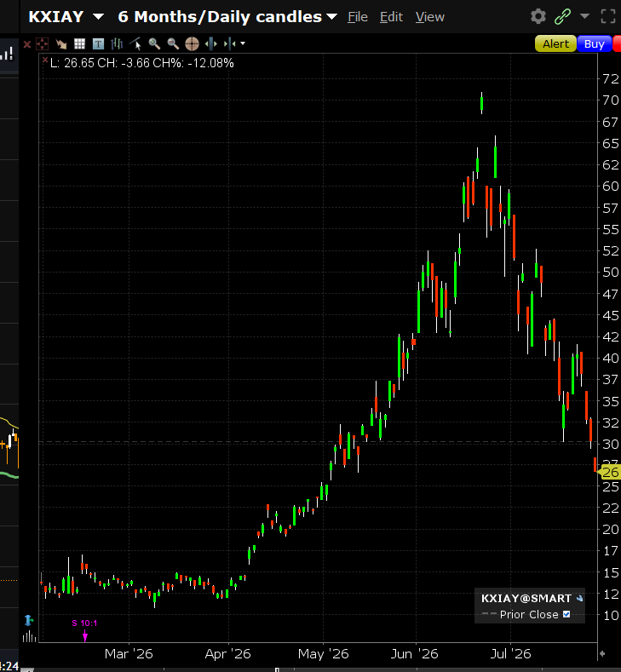Click the compress bar spacing icon
The height and width of the screenshot is (672, 621).
point(230,43)
